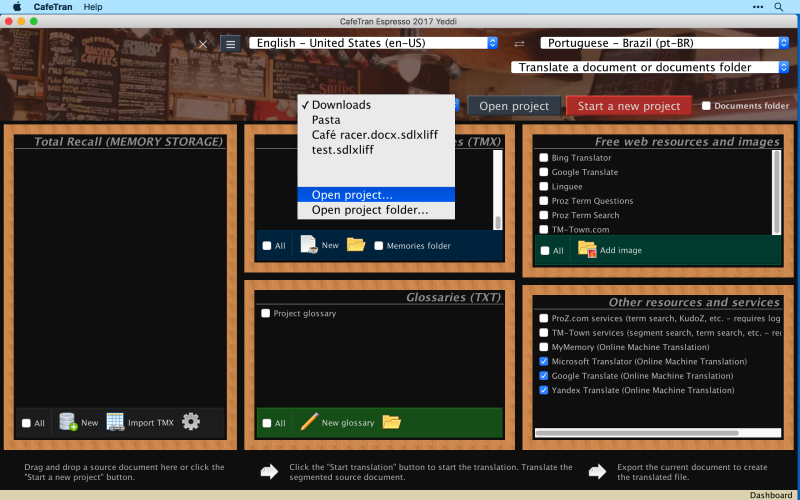Check TM-Town.com resource
Viewport: 800px width, 500px height.
point(544,229)
